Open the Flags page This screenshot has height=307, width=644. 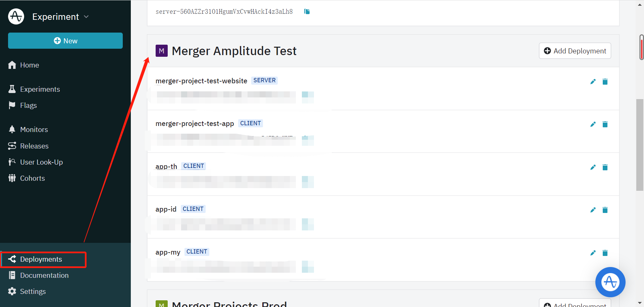pos(29,105)
